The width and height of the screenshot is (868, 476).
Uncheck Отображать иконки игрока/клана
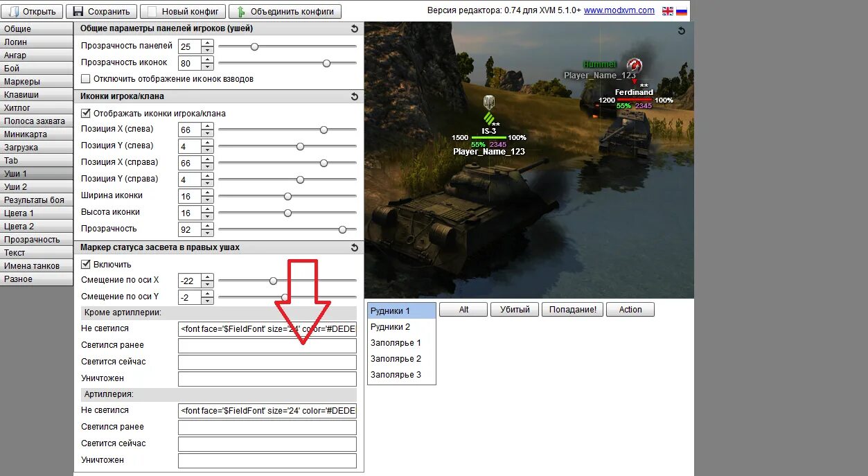point(86,113)
